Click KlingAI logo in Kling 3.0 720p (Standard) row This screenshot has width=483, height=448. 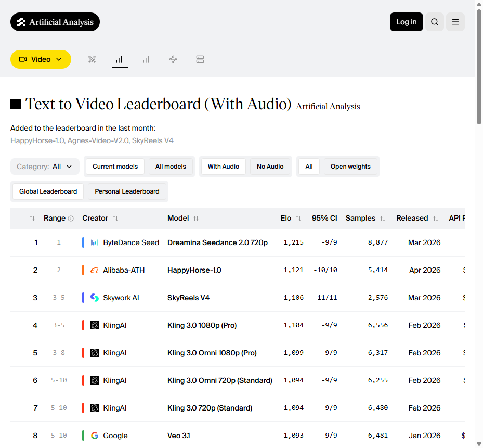click(95, 408)
